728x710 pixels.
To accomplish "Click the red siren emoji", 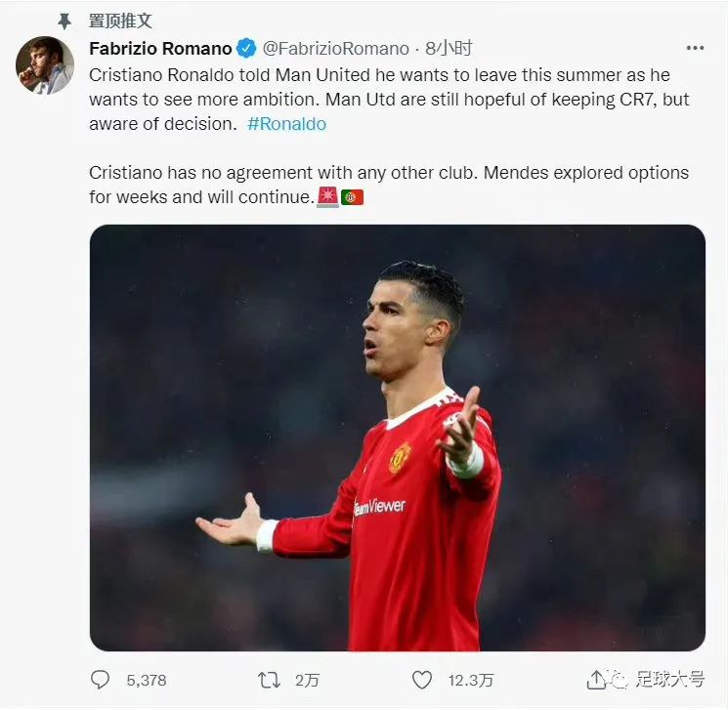I will (327, 197).
